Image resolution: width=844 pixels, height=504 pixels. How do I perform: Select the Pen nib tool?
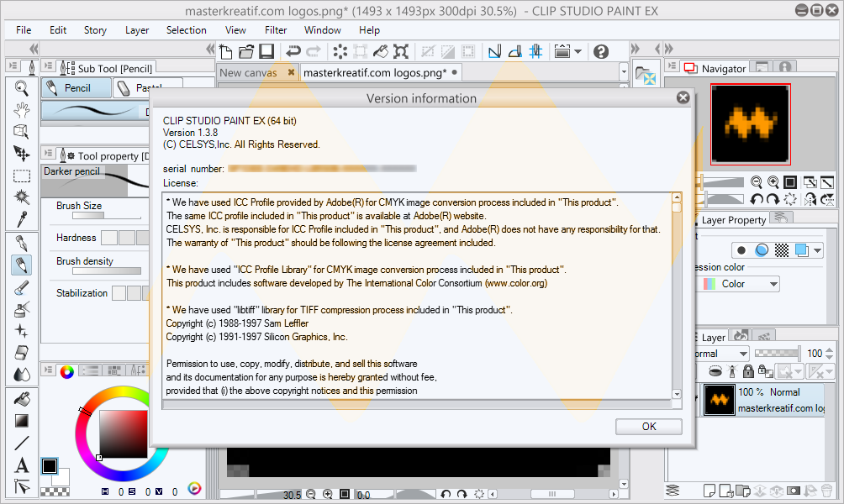(x=22, y=243)
